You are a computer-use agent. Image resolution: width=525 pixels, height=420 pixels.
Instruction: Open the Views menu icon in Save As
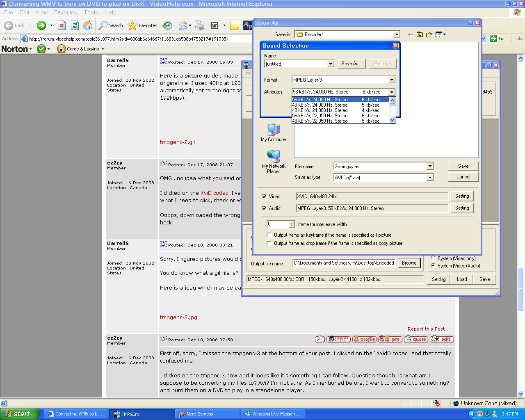(441, 34)
